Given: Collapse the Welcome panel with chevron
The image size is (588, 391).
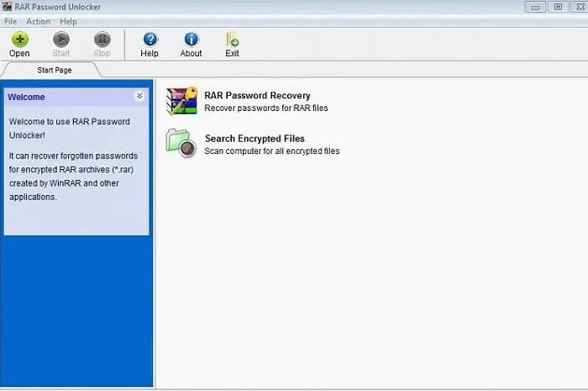Looking at the screenshot, I should point(139,96).
